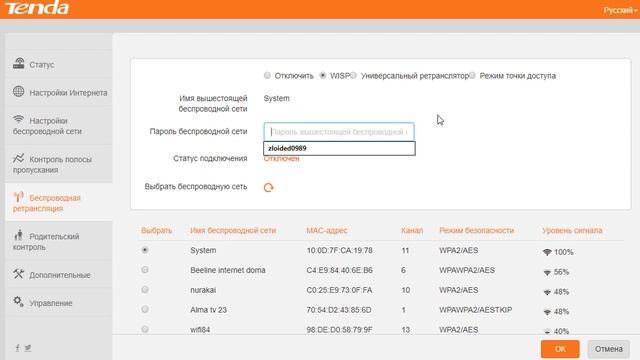Click network name Beeline internet doma

coord(228,270)
